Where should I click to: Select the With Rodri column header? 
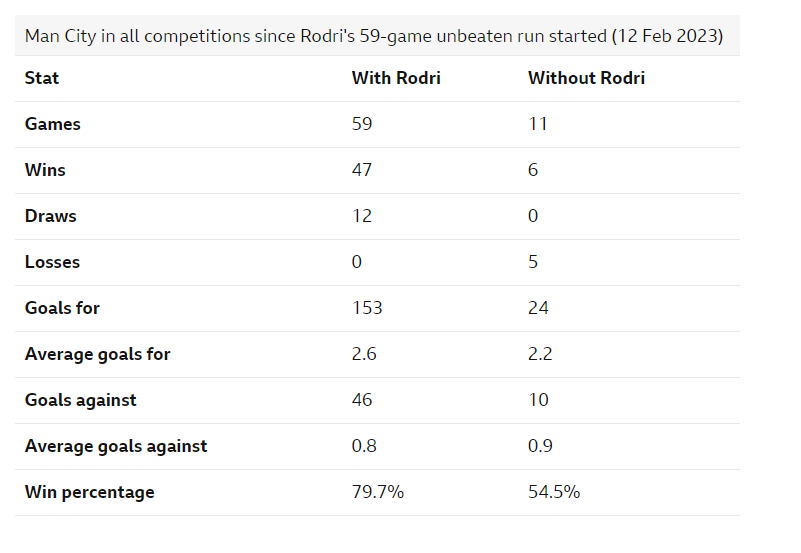tap(396, 78)
